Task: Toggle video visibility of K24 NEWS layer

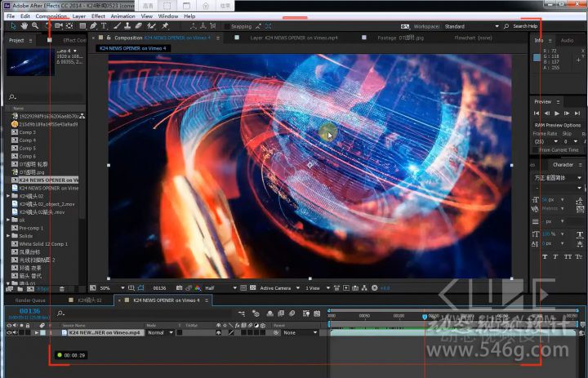Action: click(x=9, y=333)
